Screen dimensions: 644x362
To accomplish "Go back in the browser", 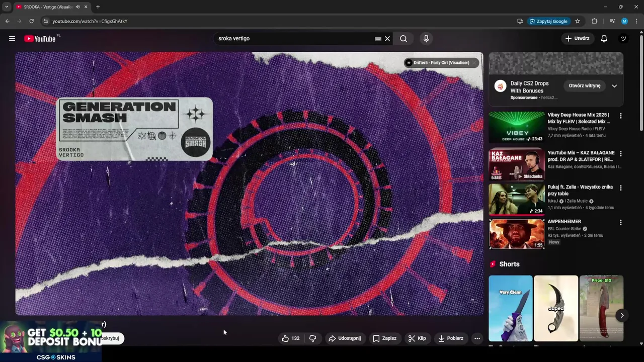I will click(x=7, y=21).
